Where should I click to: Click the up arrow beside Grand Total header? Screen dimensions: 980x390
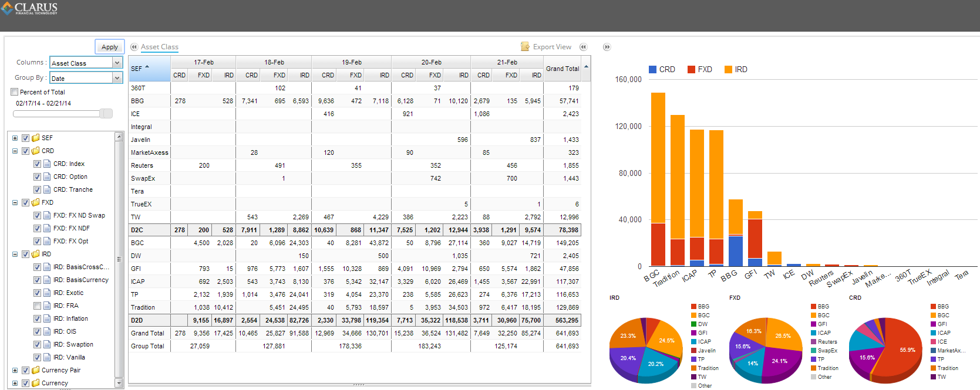pyautogui.click(x=586, y=67)
